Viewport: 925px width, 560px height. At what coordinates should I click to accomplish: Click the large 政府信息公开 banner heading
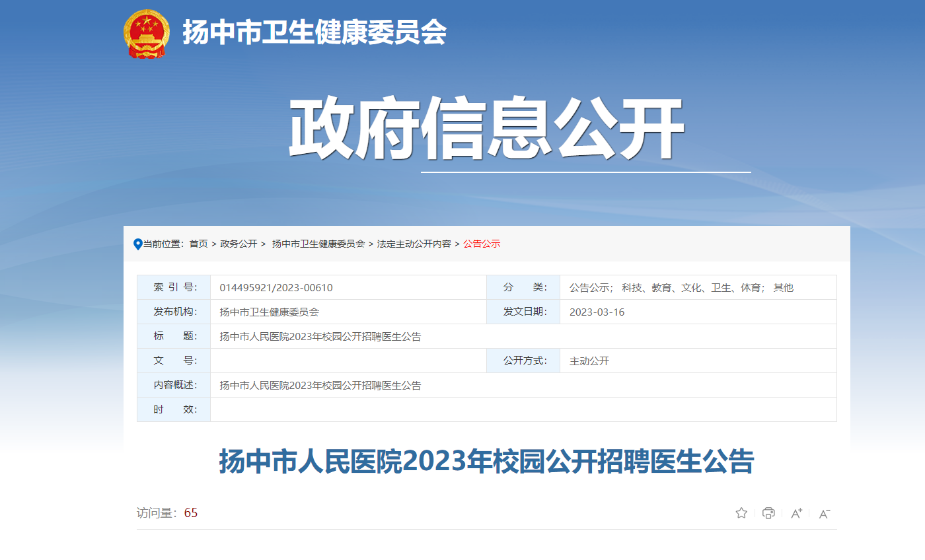(486, 129)
